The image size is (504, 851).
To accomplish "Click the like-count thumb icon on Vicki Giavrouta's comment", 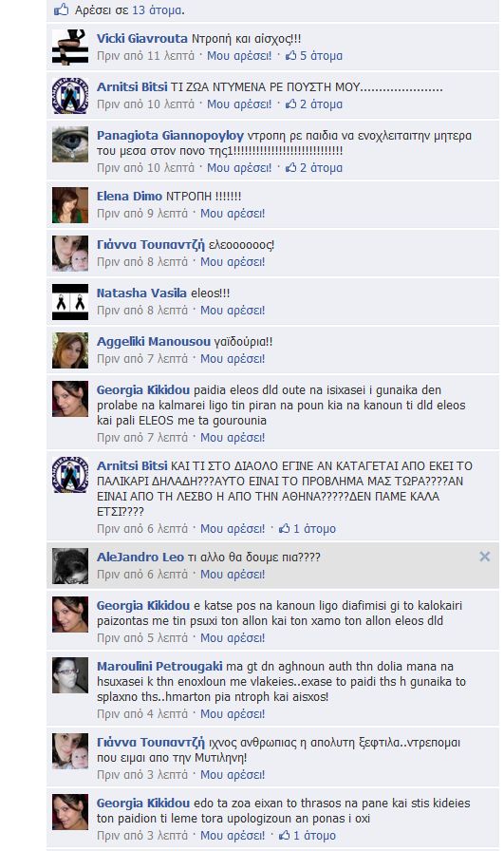I will point(291,55).
